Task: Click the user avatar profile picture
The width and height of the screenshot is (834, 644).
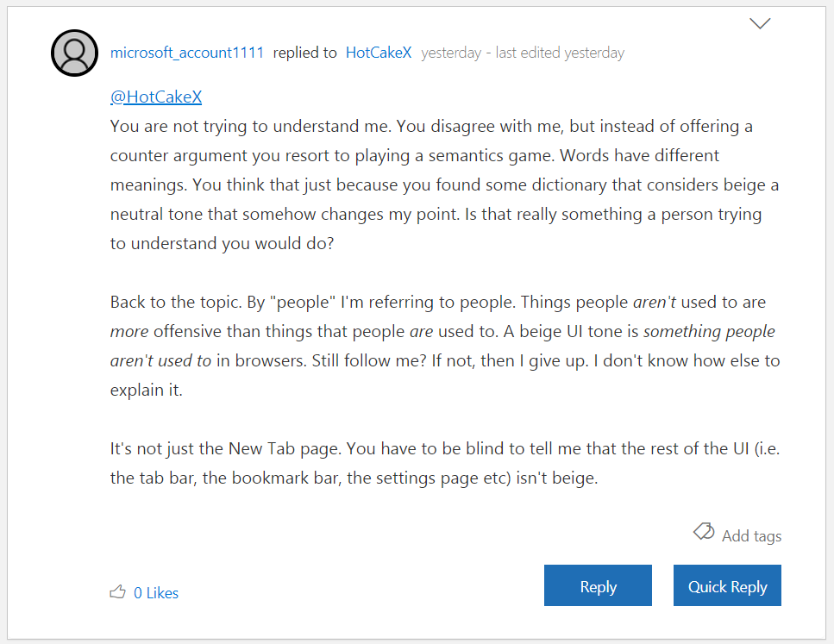Action: pos(74,53)
